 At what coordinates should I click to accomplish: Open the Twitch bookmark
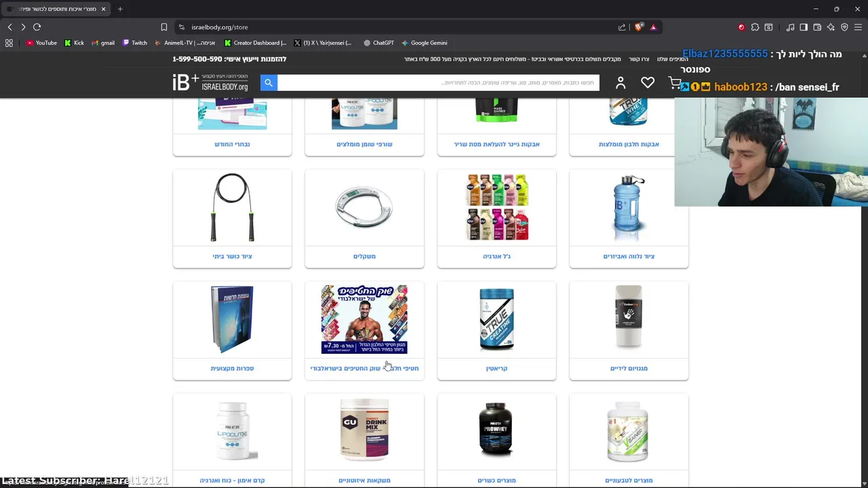tap(135, 43)
